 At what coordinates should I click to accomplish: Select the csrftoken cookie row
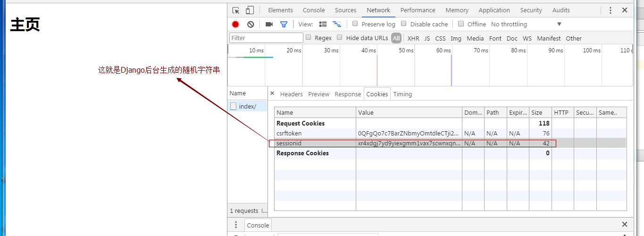(450, 133)
